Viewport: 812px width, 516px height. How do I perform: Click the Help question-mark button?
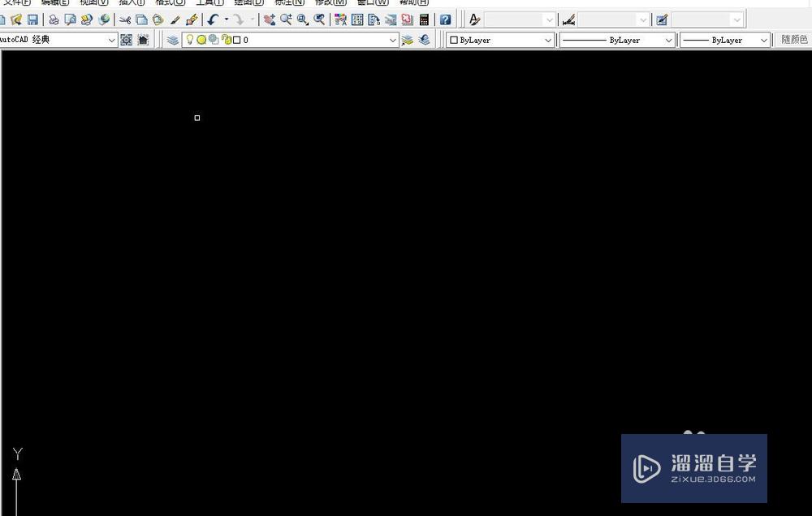click(x=445, y=19)
